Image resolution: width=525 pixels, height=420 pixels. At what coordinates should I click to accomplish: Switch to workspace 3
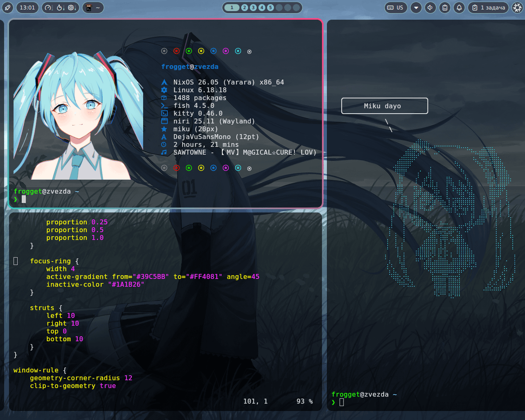point(253,7)
